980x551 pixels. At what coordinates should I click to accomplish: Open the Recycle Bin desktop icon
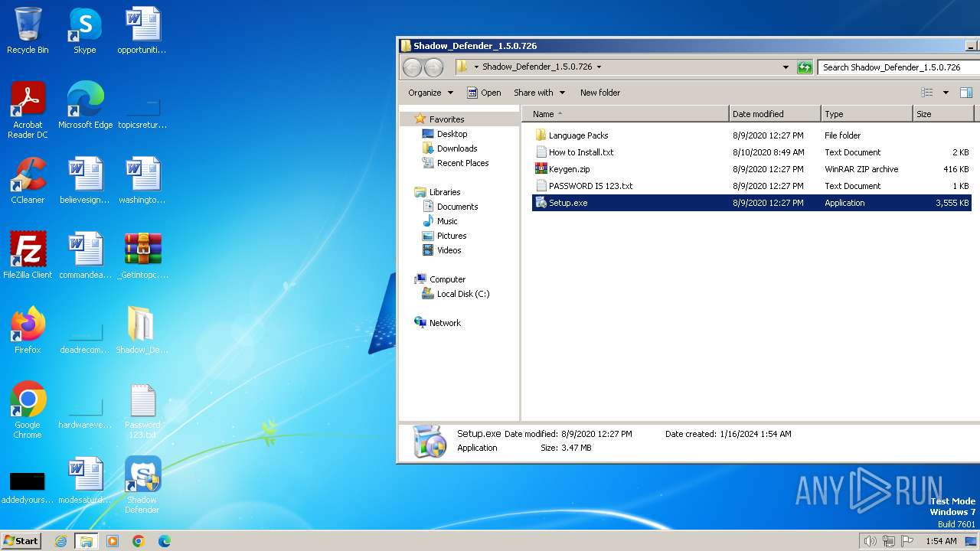28,31
